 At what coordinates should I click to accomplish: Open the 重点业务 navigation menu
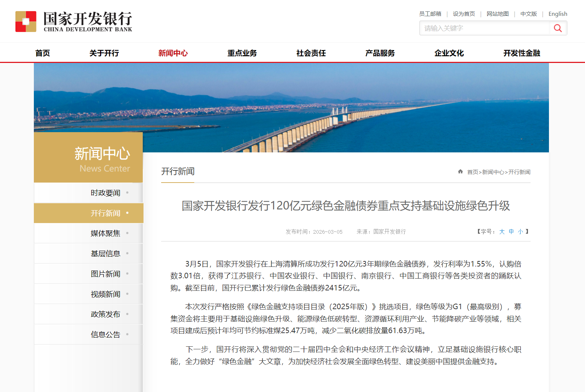tap(242, 53)
